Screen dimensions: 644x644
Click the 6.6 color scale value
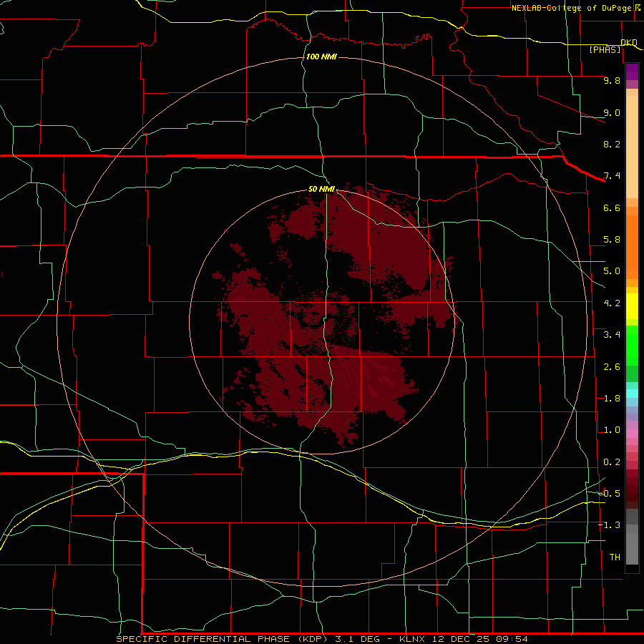click(612, 208)
